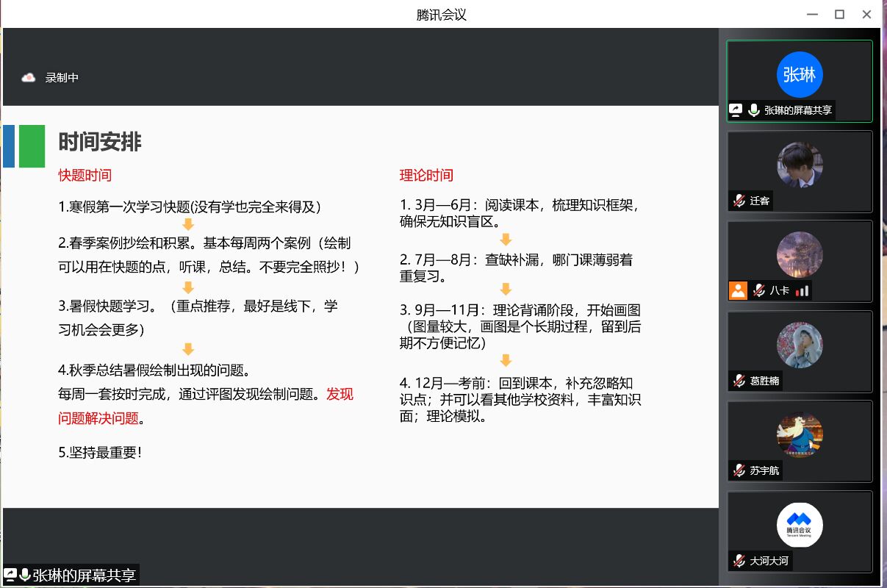
Task: Maximize the 腾讯会议 window
Action: tap(839, 14)
